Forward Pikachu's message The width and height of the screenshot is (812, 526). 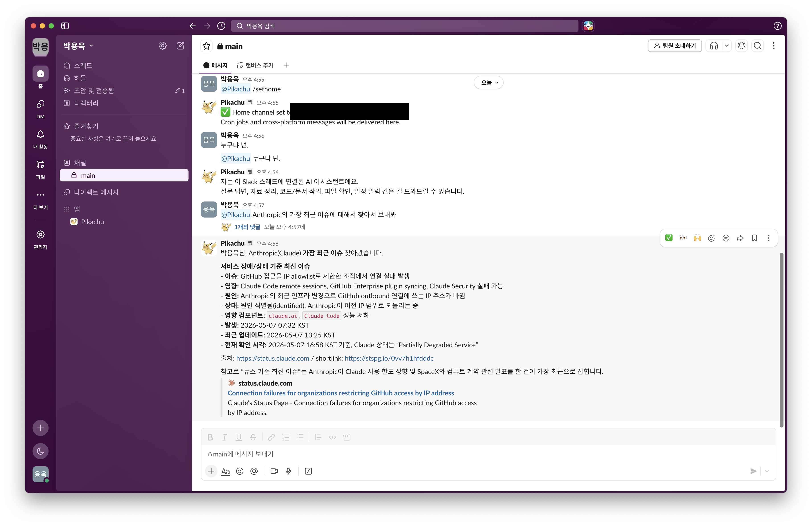click(x=740, y=238)
